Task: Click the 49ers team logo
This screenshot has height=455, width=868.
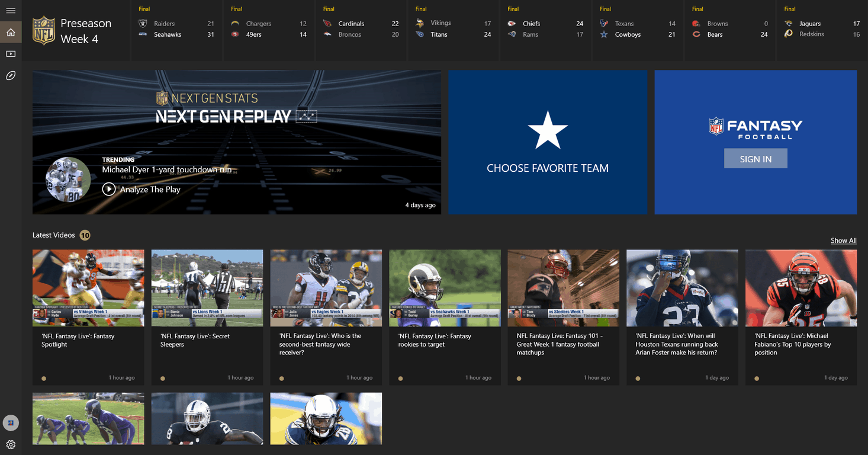Action: pos(235,34)
